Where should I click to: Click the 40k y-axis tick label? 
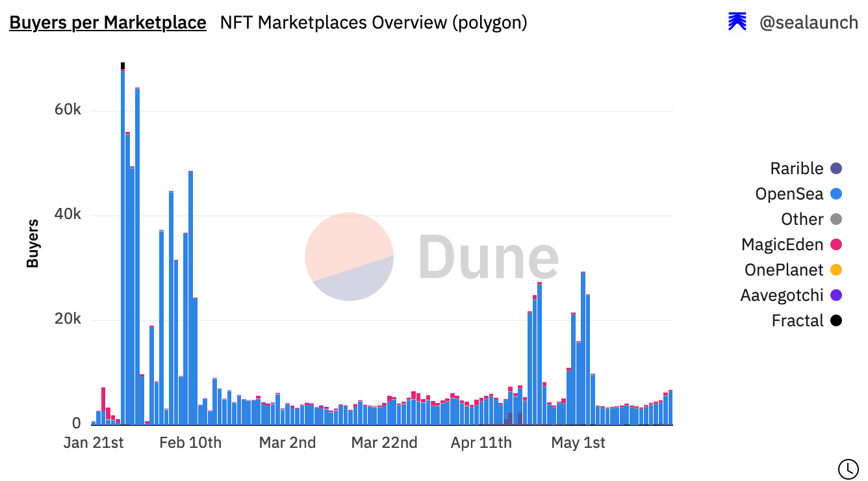68,214
